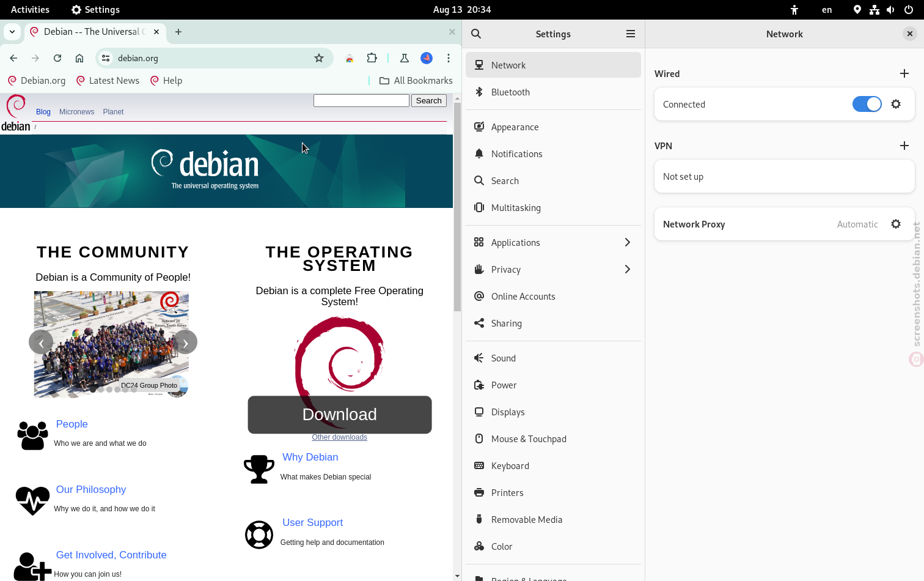924x581 pixels.
Task: Open Debian.org bookmark
Action: 37,80
